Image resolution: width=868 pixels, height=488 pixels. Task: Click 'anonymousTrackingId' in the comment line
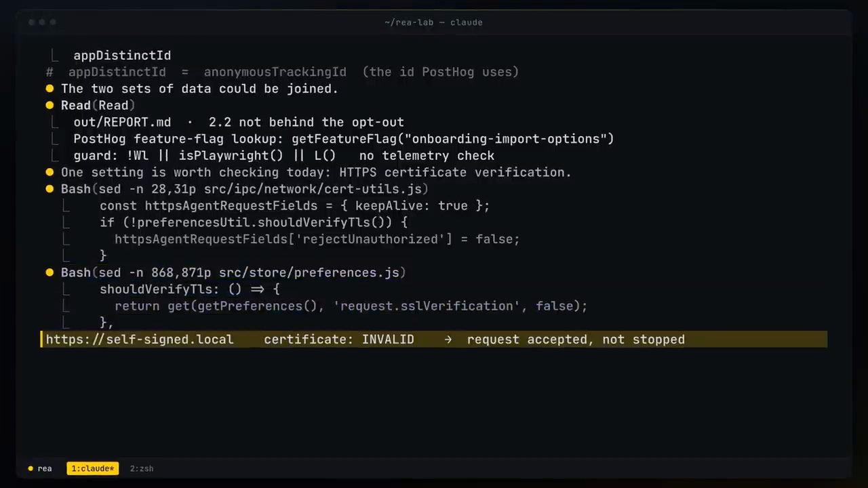pyautogui.click(x=275, y=72)
